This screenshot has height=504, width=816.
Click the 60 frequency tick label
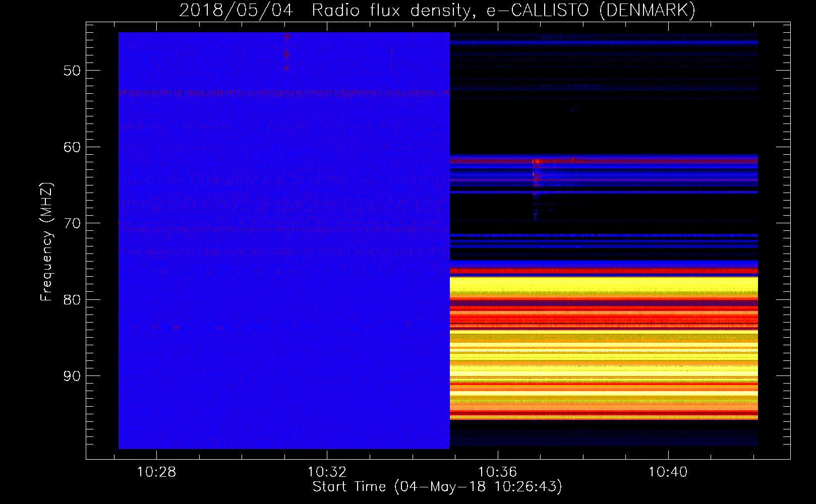pos(72,147)
